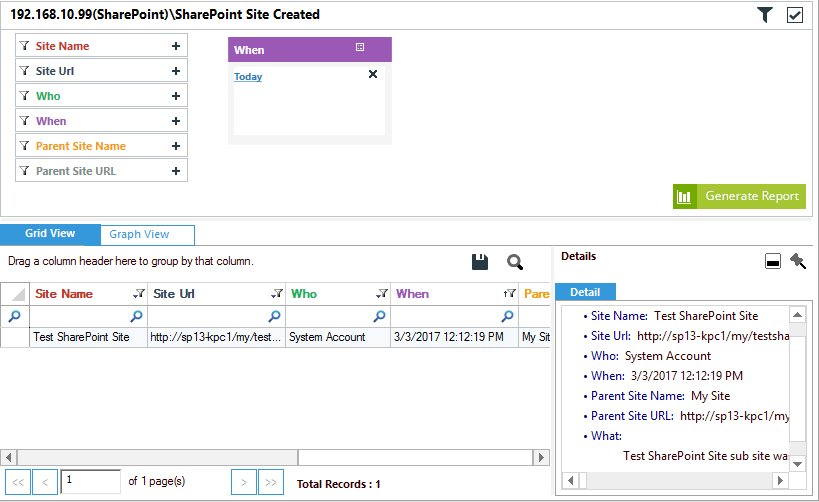The height and width of the screenshot is (502, 819).
Task: Click the funnel filter icon in title bar
Action: click(765, 15)
